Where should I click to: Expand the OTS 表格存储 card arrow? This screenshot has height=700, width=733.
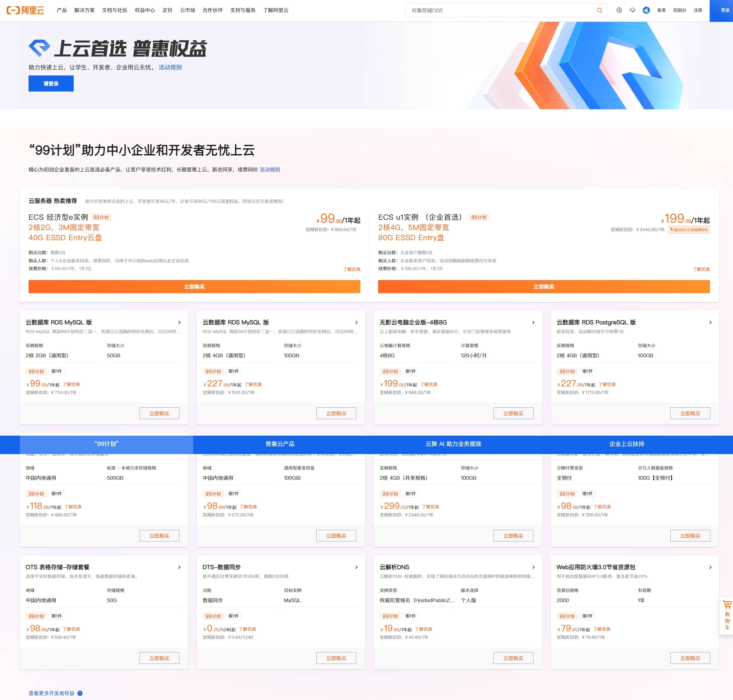(179, 567)
